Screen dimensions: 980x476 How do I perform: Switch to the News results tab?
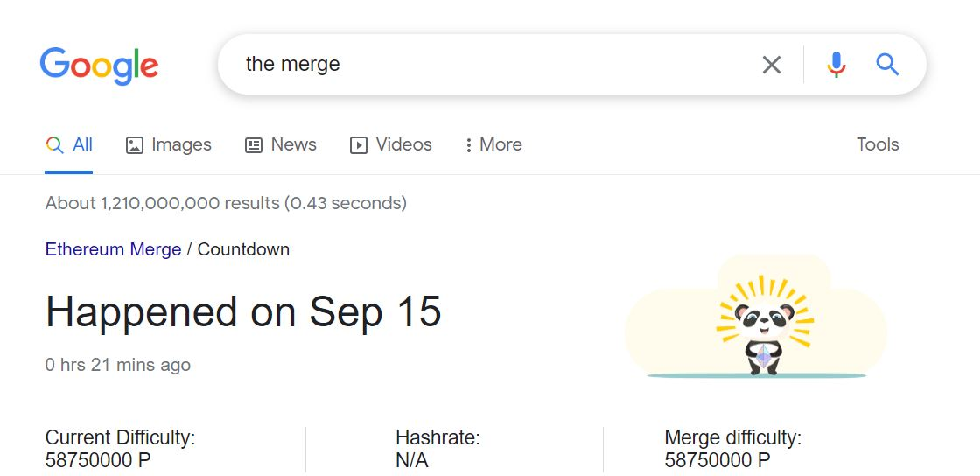point(293,144)
